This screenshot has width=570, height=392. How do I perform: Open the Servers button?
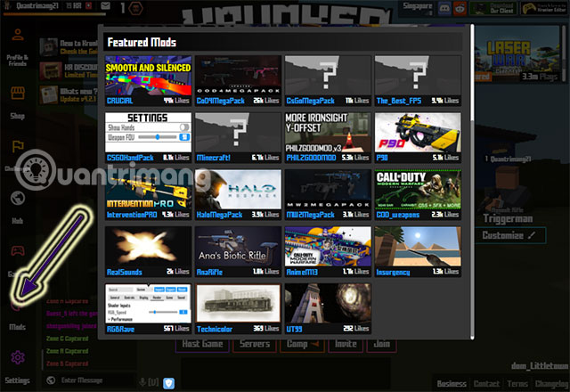255,344
